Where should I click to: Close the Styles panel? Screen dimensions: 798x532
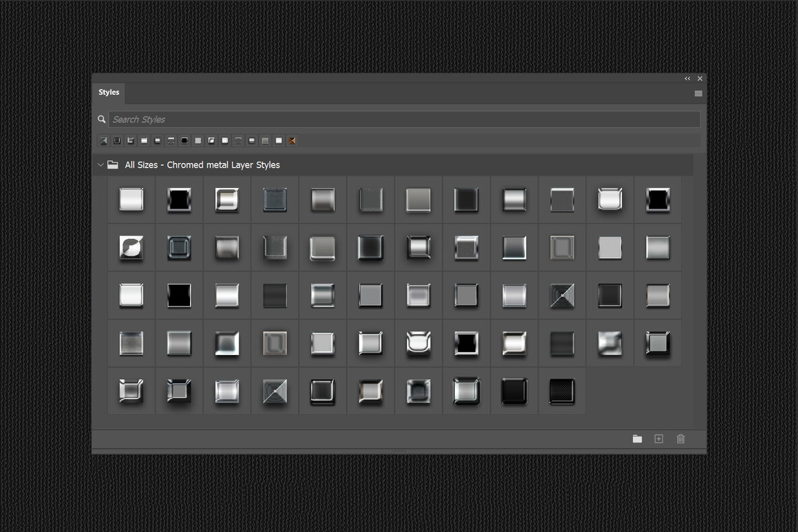tap(700, 78)
